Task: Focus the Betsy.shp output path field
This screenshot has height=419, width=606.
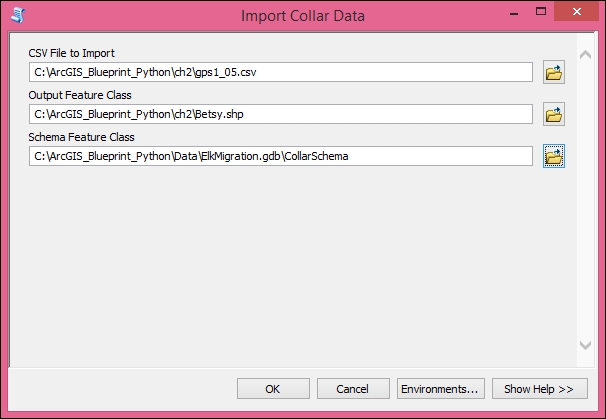Action: pos(281,114)
